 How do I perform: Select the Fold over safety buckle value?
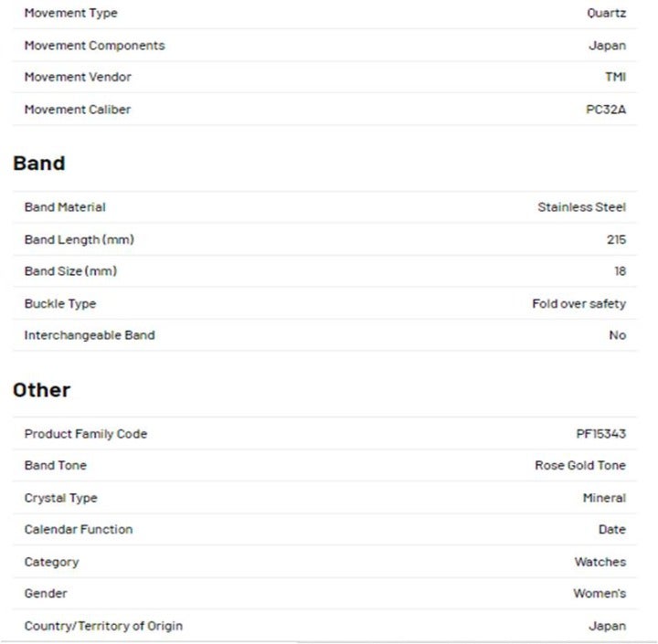click(578, 303)
